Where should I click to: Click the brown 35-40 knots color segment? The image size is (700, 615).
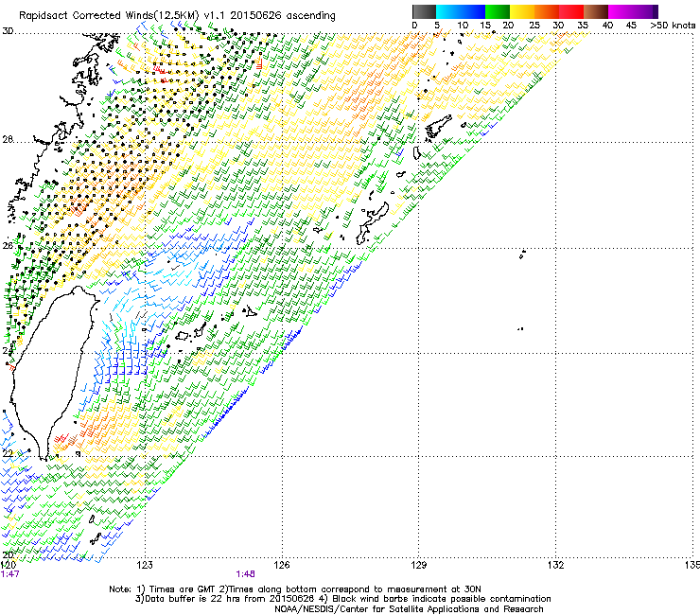click(596, 11)
